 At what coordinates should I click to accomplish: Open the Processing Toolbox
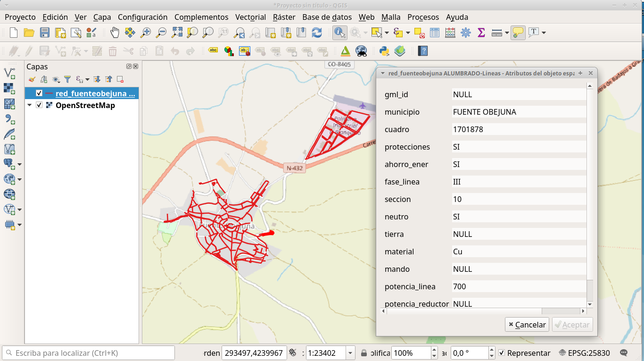pos(465,33)
